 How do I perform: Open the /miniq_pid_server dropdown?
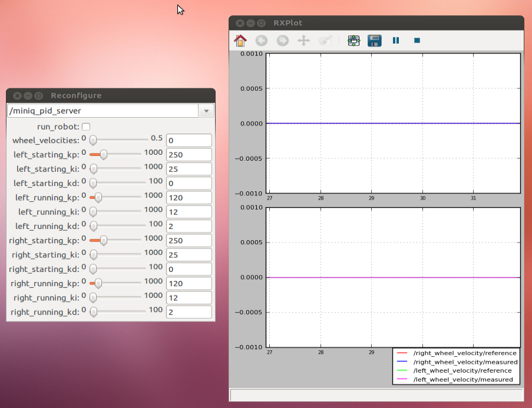[206, 111]
